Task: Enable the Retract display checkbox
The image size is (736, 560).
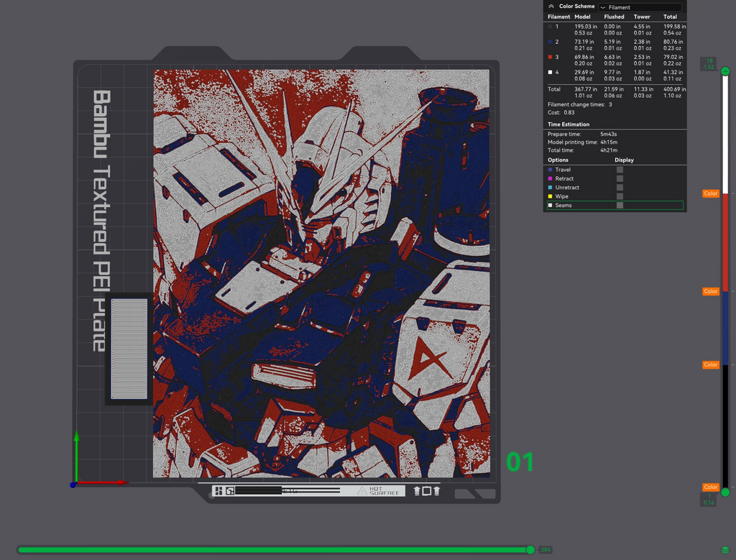Action: [x=620, y=179]
